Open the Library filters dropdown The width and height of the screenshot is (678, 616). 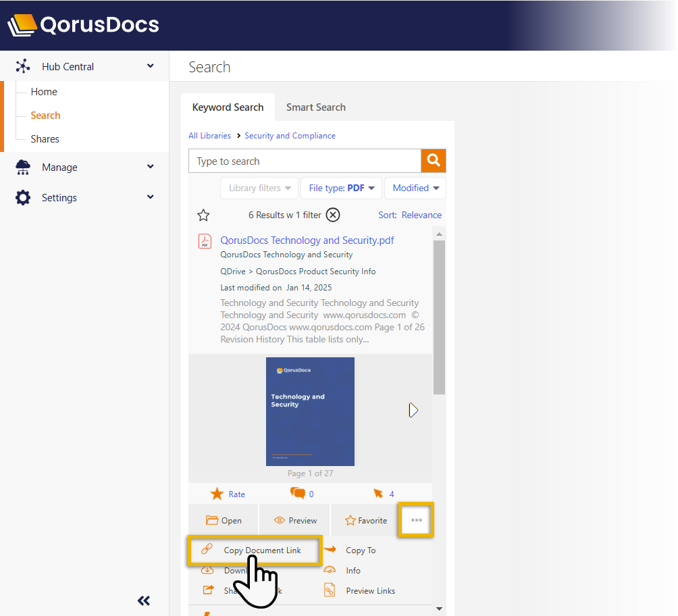259,188
